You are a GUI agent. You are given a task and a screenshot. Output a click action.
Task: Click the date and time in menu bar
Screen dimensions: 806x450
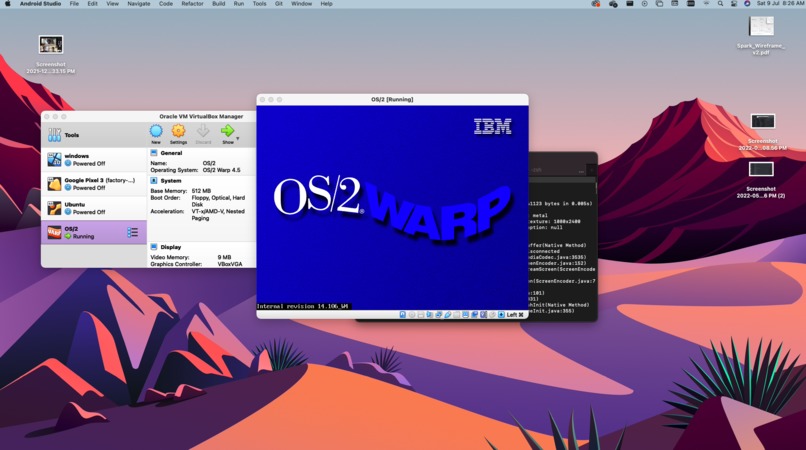click(x=781, y=4)
